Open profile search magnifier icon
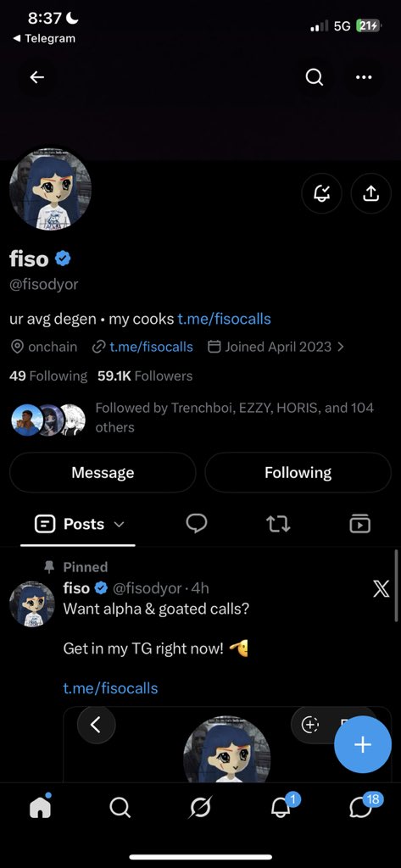 [x=314, y=77]
